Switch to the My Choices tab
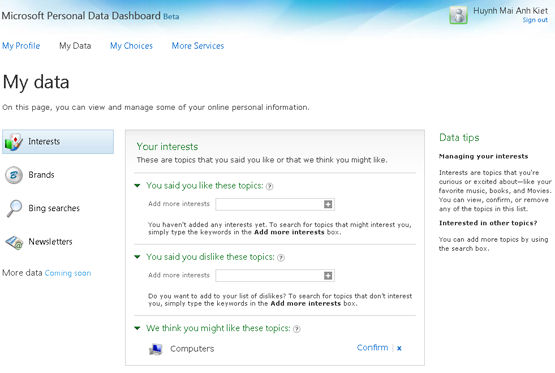The width and height of the screenshot is (555, 373). (x=131, y=46)
